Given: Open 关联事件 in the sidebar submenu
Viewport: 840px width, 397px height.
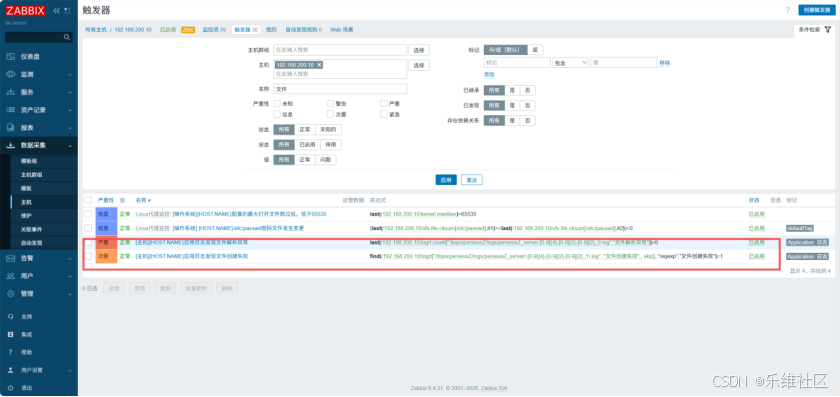Looking at the screenshot, I should point(31,229).
